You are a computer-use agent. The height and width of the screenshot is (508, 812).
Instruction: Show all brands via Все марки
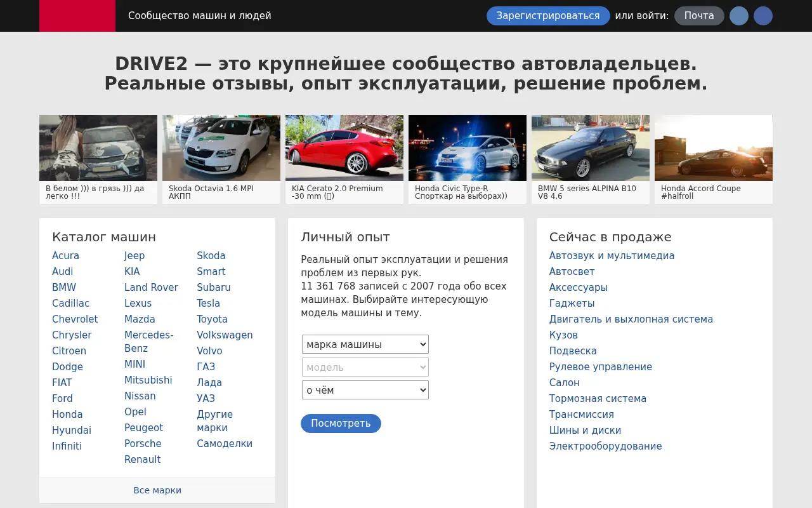tap(157, 490)
